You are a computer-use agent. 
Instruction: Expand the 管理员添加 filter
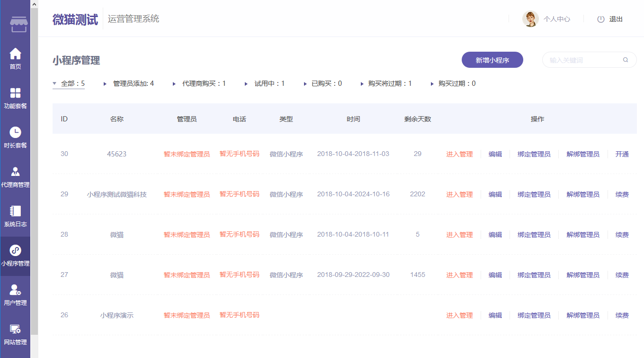point(129,84)
